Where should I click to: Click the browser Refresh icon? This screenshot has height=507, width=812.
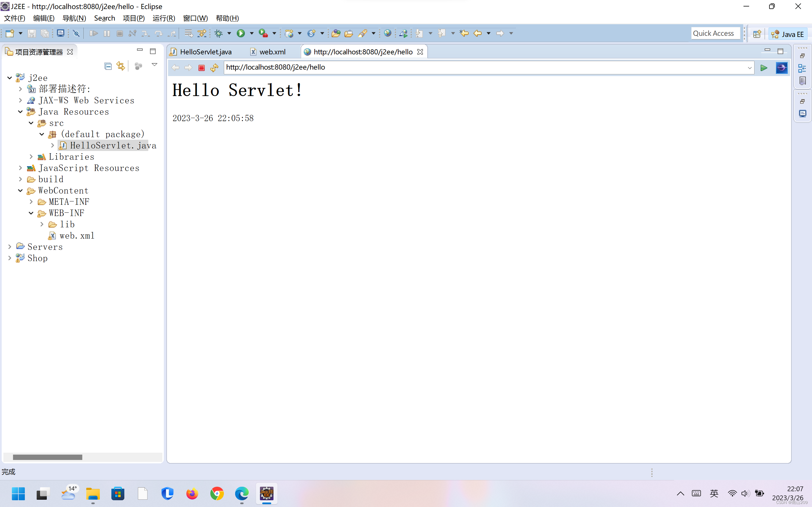pyautogui.click(x=214, y=68)
